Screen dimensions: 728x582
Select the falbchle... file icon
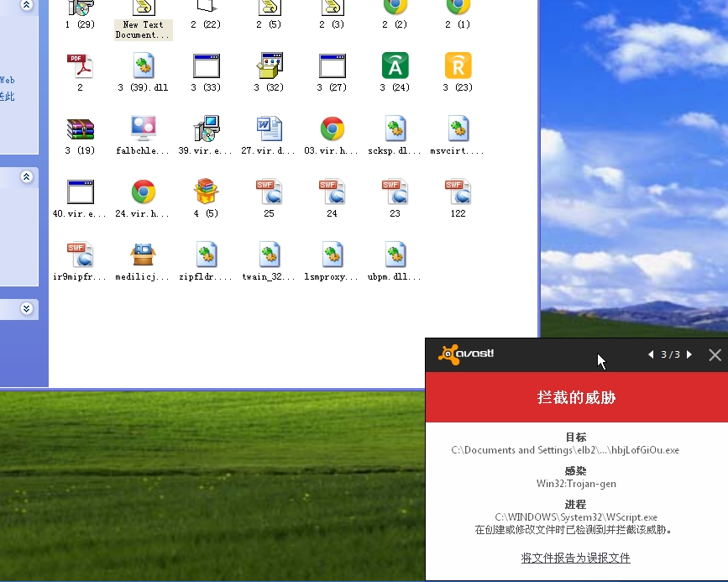click(143, 129)
